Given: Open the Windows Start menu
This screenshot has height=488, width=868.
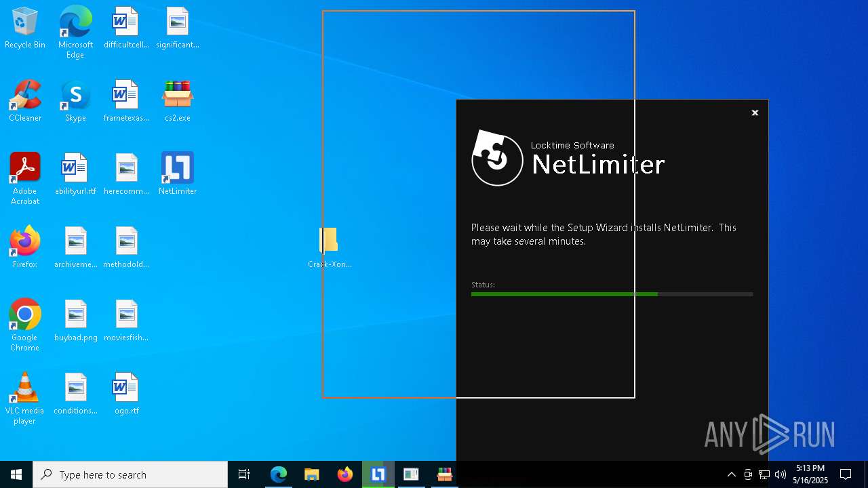Looking at the screenshot, I should click(x=16, y=474).
